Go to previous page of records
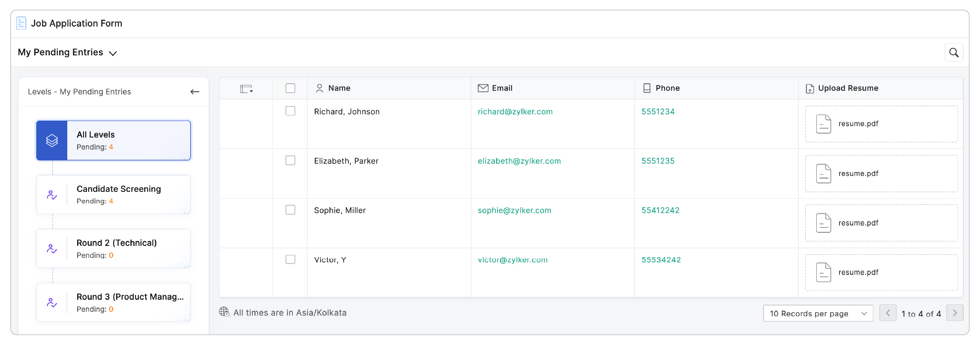 887,313
